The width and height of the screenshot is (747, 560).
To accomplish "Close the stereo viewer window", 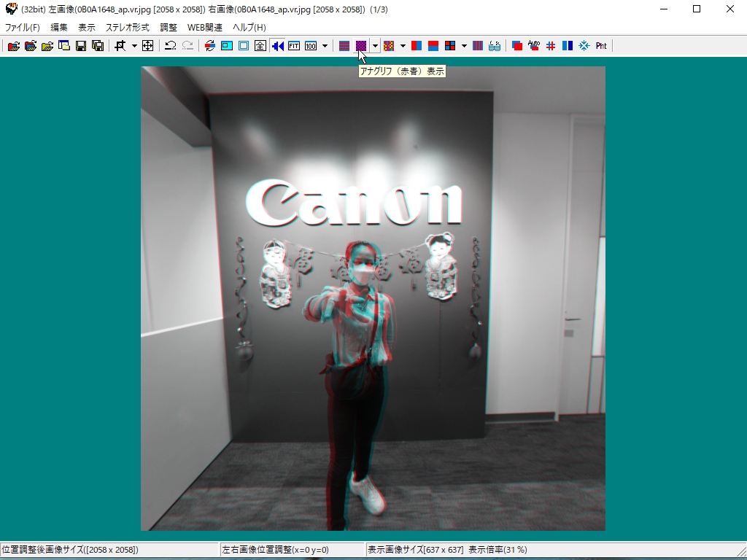I will click(729, 9).
